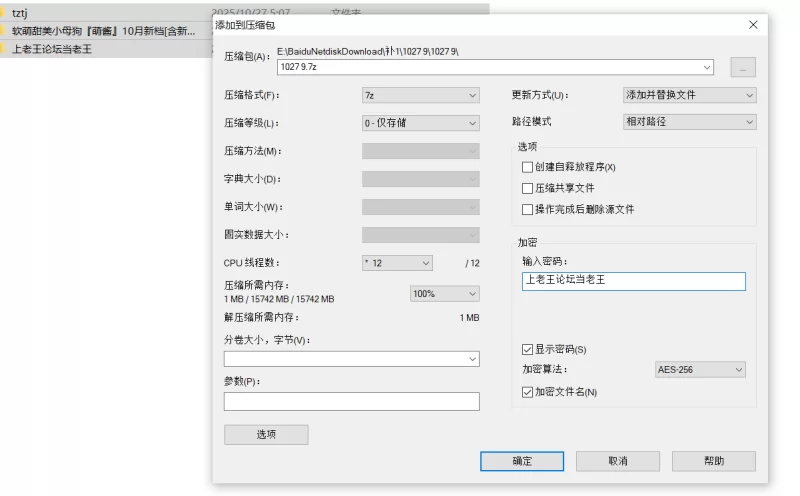This screenshot has height=496, width=800.
Task: Click the disabled 字典大小 dropdown
Action: coord(420,179)
